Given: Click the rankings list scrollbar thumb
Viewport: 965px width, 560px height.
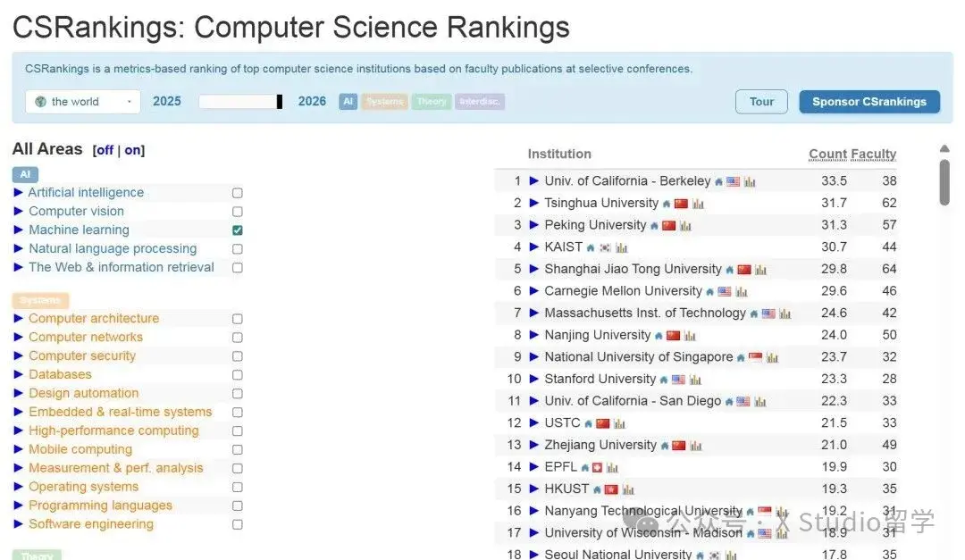Looking at the screenshot, I should (944, 182).
